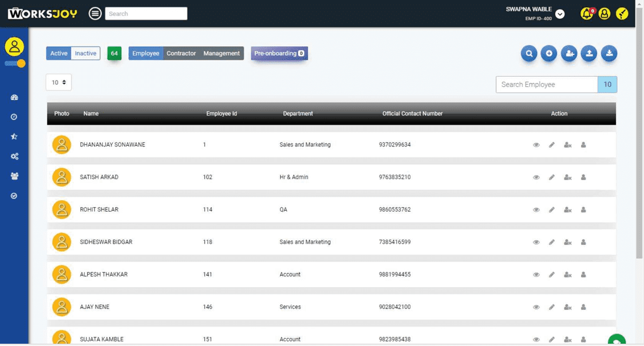The width and height of the screenshot is (644, 346).
Task: Open the Pre-onboarding dropdown filter
Action: (x=279, y=53)
